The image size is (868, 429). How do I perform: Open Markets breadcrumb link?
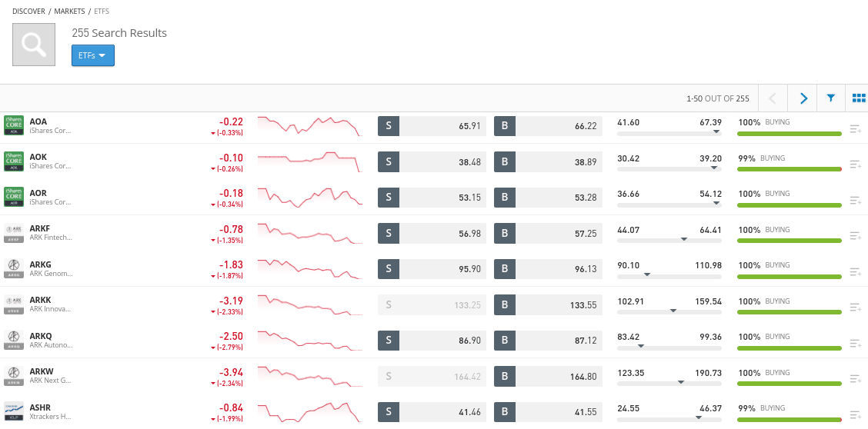coord(70,11)
